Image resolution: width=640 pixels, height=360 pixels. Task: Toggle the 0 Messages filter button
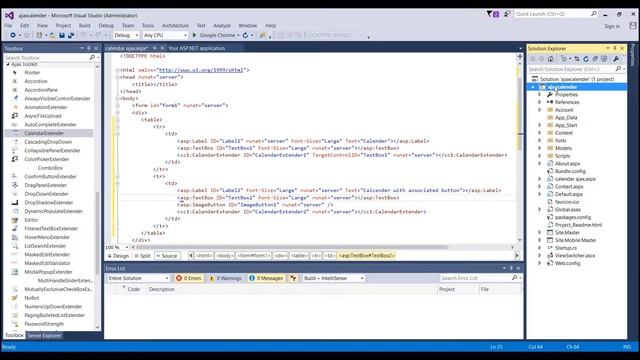pyautogui.click(x=266, y=278)
